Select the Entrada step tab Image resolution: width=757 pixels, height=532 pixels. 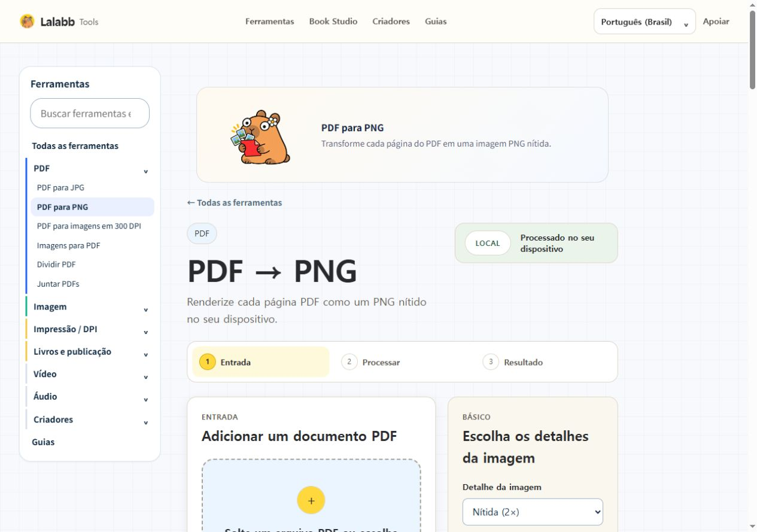pos(260,362)
